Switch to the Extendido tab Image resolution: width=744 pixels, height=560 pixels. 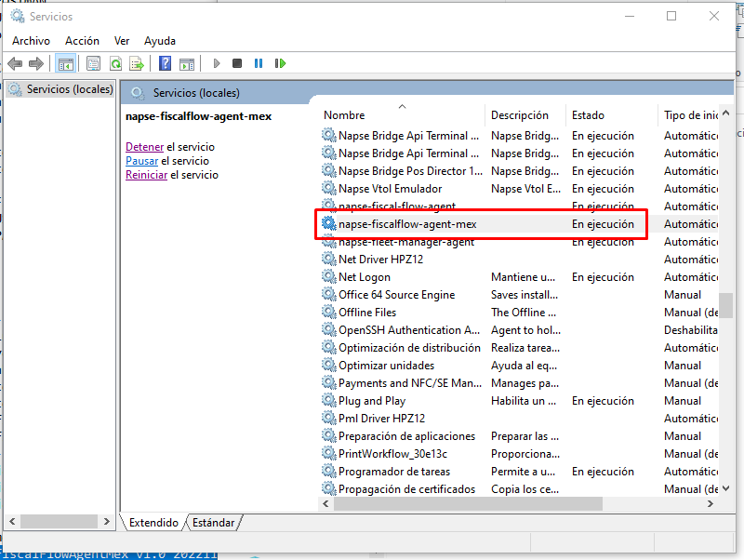tap(153, 523)
